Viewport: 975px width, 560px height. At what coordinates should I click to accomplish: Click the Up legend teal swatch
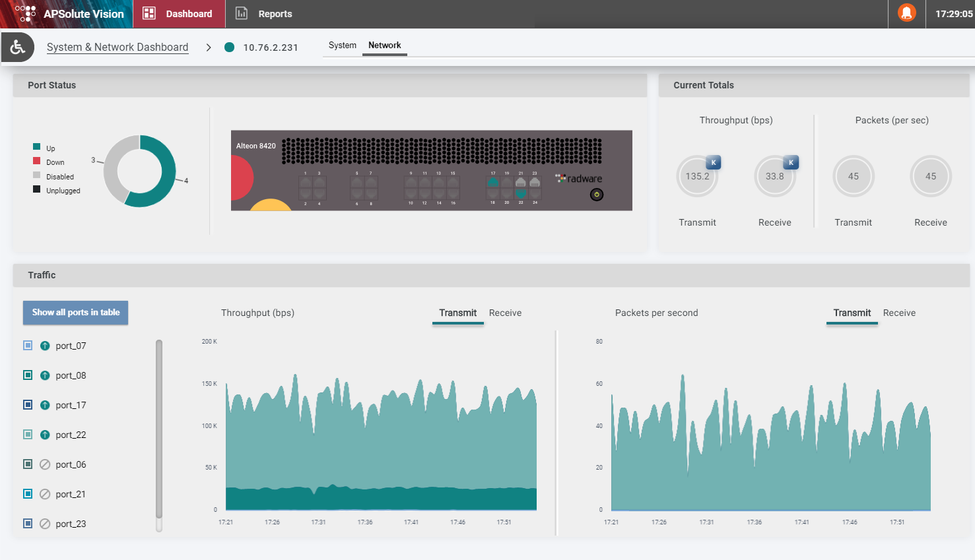click(37, 146)
